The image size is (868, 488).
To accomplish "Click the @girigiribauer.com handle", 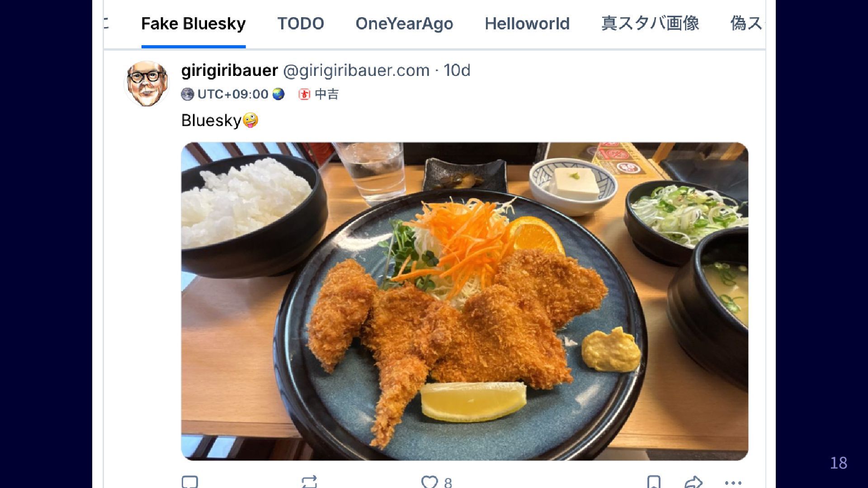I will coord(356,70).
